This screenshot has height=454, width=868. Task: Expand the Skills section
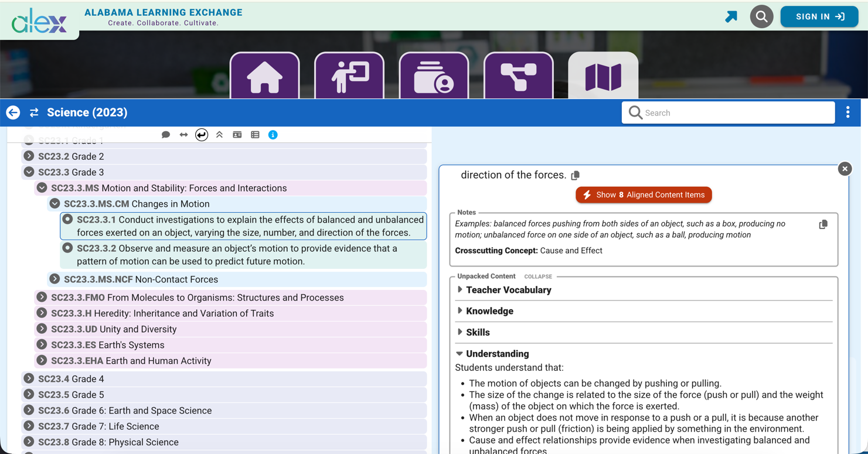(474, 332)
